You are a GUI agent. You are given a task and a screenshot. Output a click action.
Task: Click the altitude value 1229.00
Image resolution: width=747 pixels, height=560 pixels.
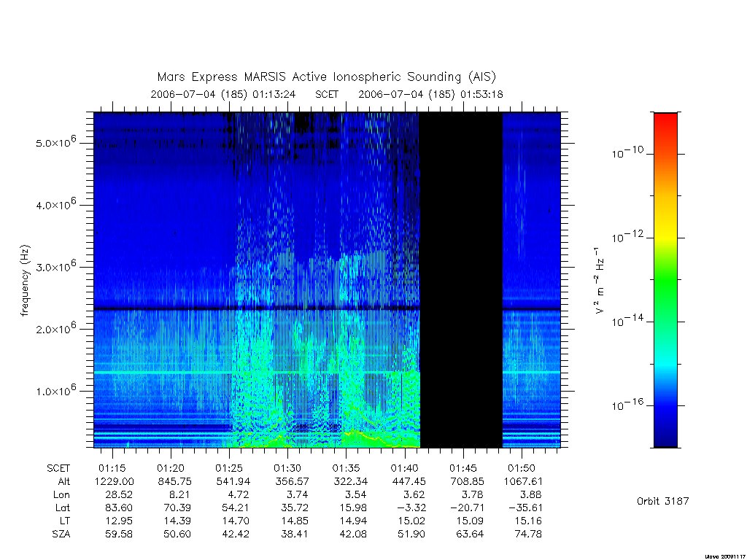pyautogui.click(x=115, y=481)
